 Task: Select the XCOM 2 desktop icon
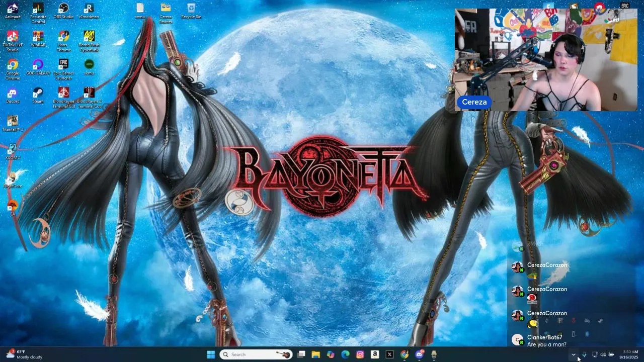pyautogui.click(x=13, y=152)
